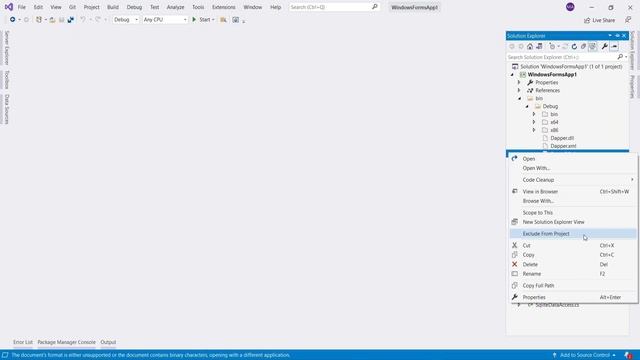640x360 pixels.
Task: Click the Navigate Backward toolbar icon
Action: pyautogui.click(x=13, y=20)
